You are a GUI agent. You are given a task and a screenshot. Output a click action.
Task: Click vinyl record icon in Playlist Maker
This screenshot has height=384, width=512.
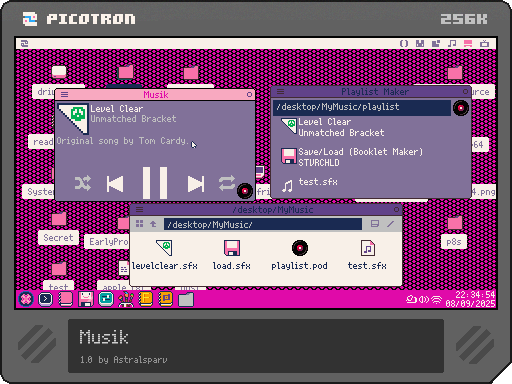[461, 108]
